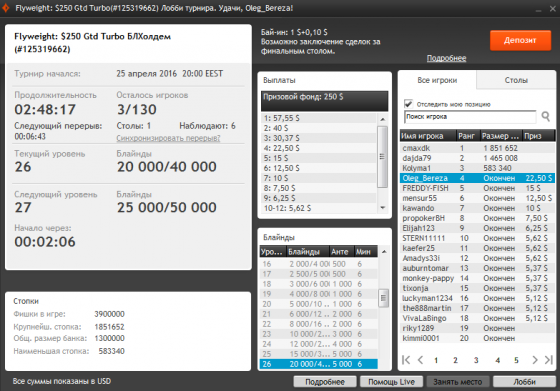Screen dimensions: 560x391
Task: Select highlighted Oleg_Bereza row
Action: click(477, 178)
